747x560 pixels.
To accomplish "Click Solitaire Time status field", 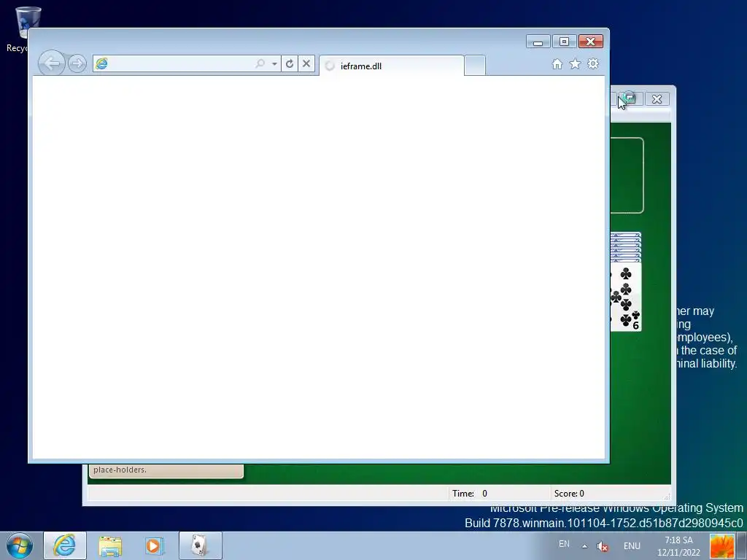I will (x=499, y=494).
